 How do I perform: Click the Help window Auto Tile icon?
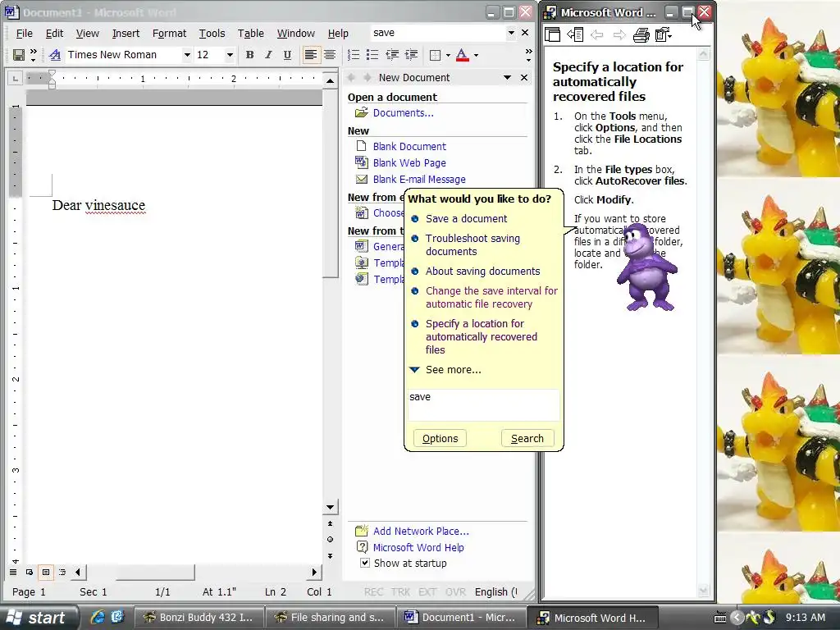[552, 35]
